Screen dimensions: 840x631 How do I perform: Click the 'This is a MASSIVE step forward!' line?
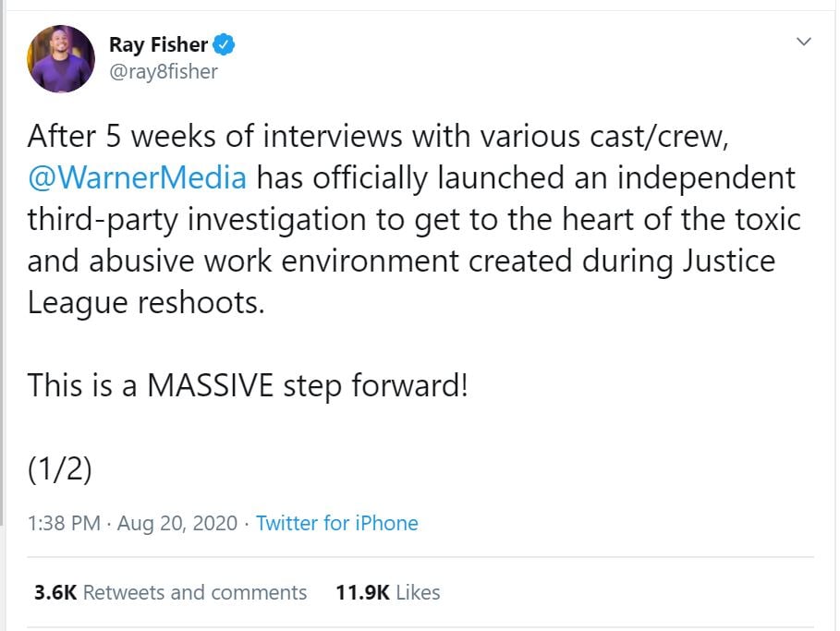tap(248, 384)
